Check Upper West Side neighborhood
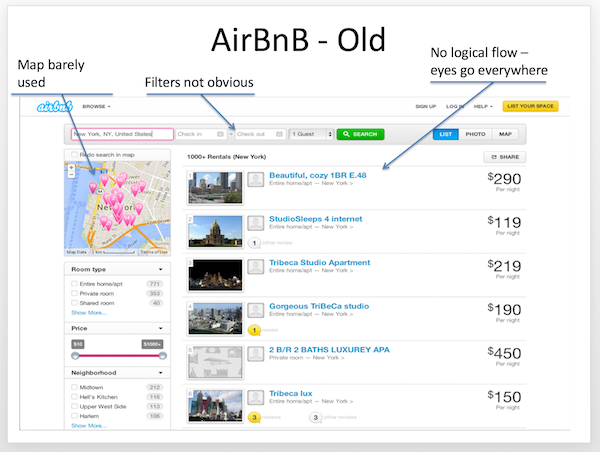This screenshot has height=452, width=600. (74, 406)
